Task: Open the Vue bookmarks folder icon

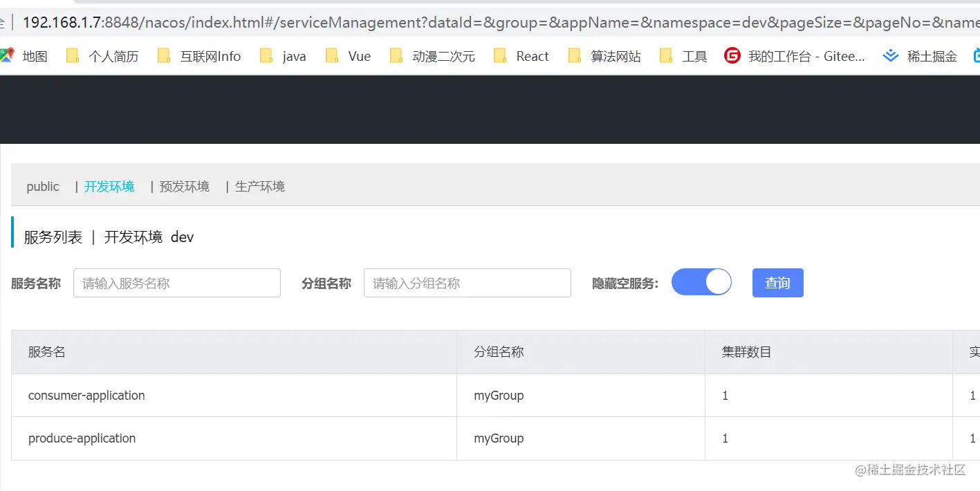Action: pos(330,56)
